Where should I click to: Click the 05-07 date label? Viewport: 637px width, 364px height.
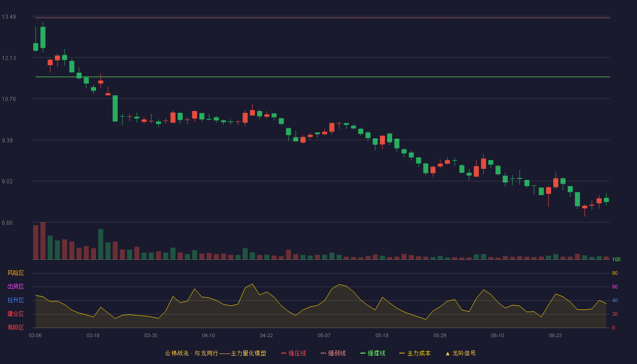click(x=324, y=335)
